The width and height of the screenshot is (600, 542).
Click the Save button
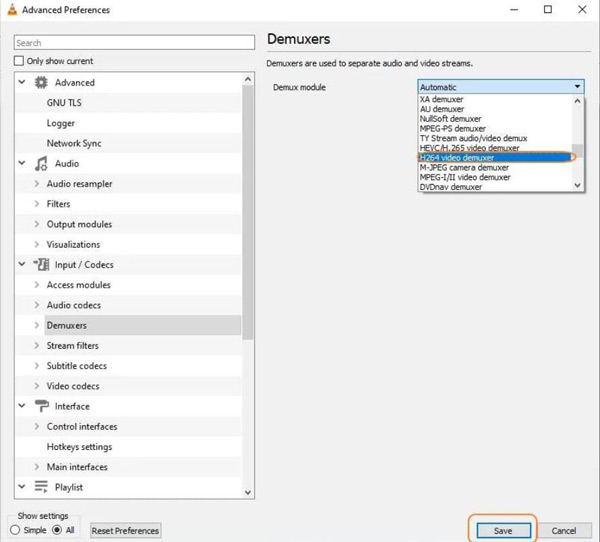[503, 531]
